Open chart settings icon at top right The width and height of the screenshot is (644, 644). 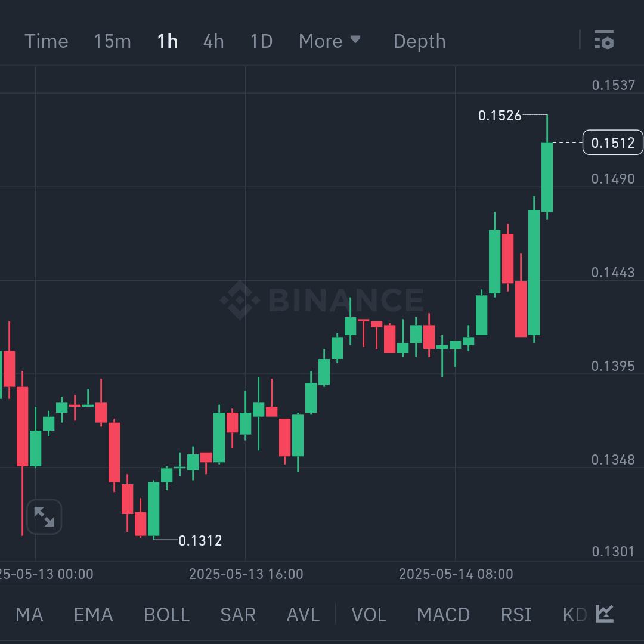pos(603,41)
